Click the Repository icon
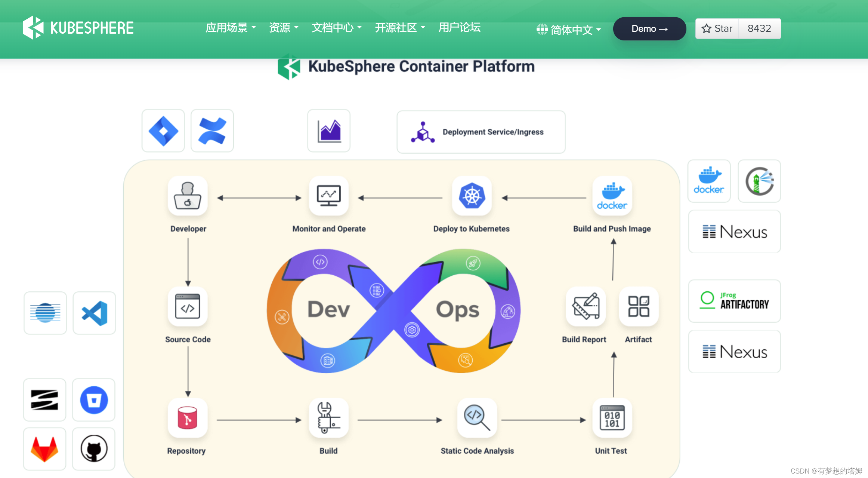 (188, 418)
